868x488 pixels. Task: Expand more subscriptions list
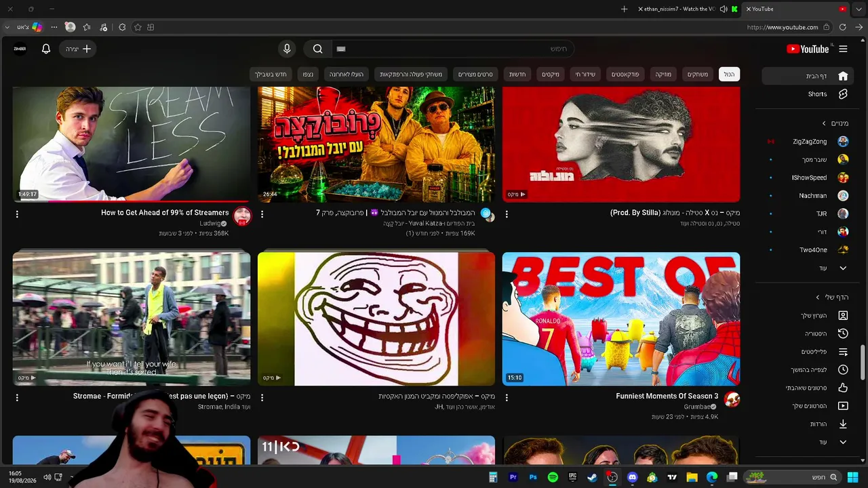pos(807,268)
